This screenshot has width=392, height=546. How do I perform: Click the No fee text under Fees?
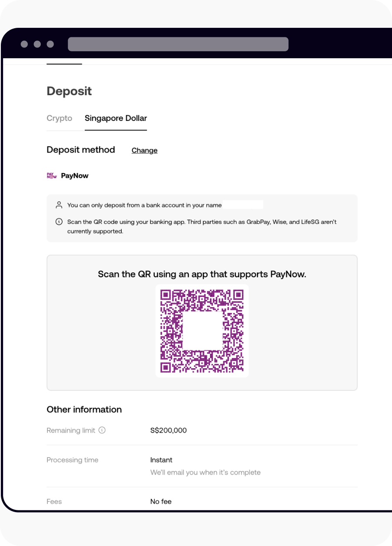[x=161, y=501]
